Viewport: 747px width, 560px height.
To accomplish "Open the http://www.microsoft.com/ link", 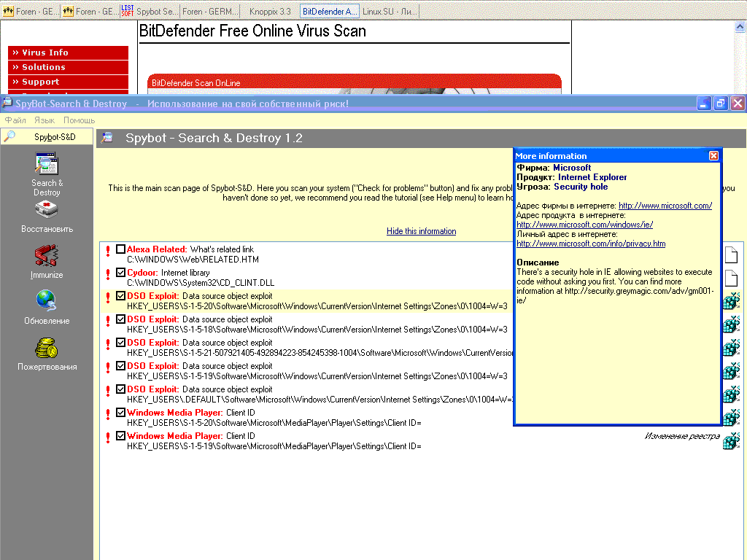I will (665, 206).
